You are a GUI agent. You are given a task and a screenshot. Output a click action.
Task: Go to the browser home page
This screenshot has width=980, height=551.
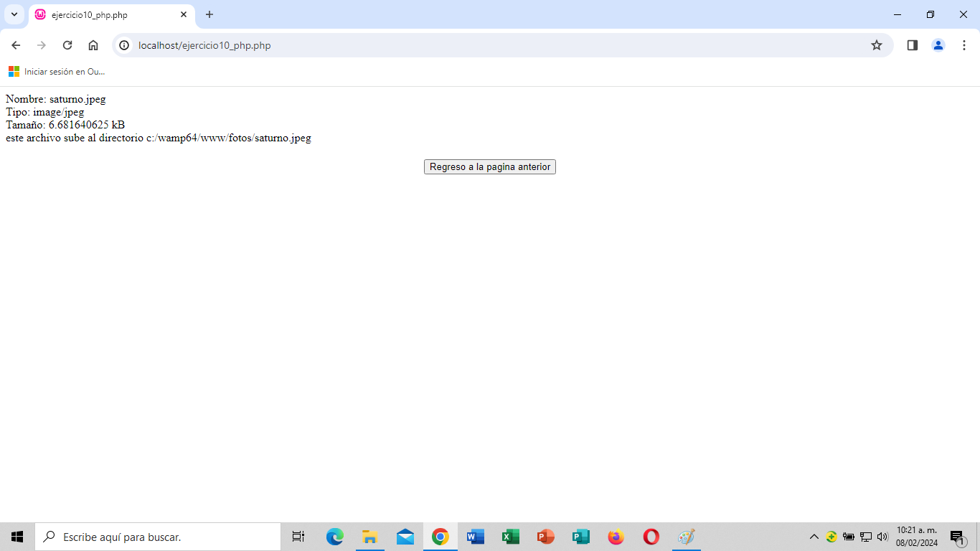[x=93, y=45]
